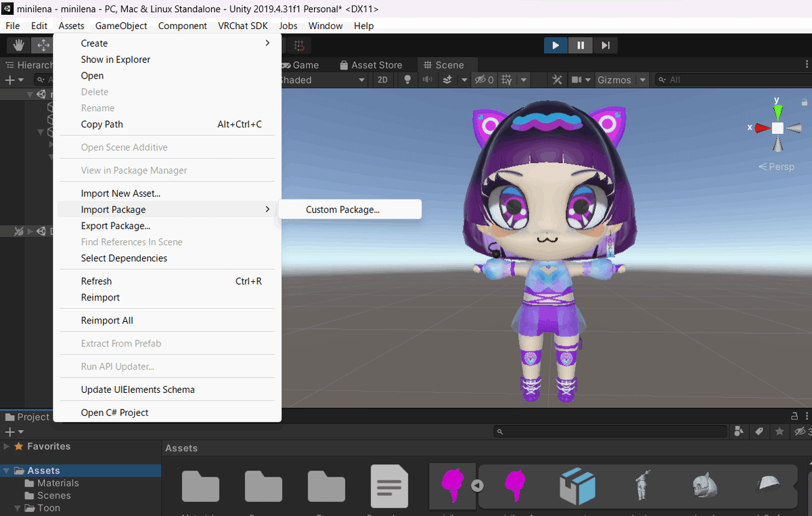812x516 pixels.
Task: Open the component editor tools icon
Action: point(558,80)
